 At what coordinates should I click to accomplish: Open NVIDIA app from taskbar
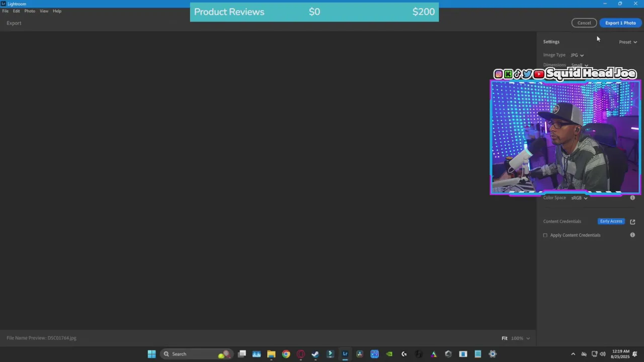click(x=389, y=354)
